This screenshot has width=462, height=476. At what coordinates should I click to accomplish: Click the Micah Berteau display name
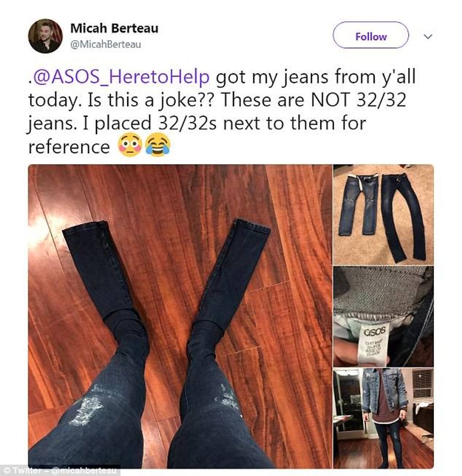coord(114,28)
